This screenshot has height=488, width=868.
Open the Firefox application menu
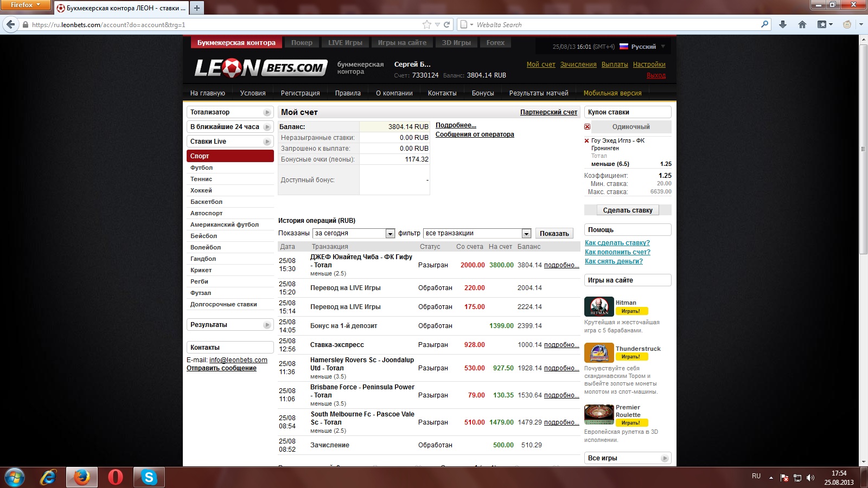click(25, 5)
